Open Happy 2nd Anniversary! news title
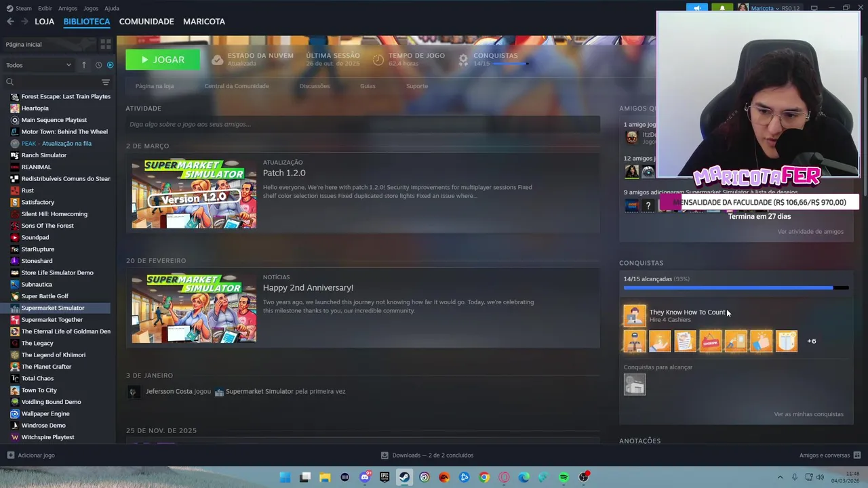 click(x=308, y=287)
